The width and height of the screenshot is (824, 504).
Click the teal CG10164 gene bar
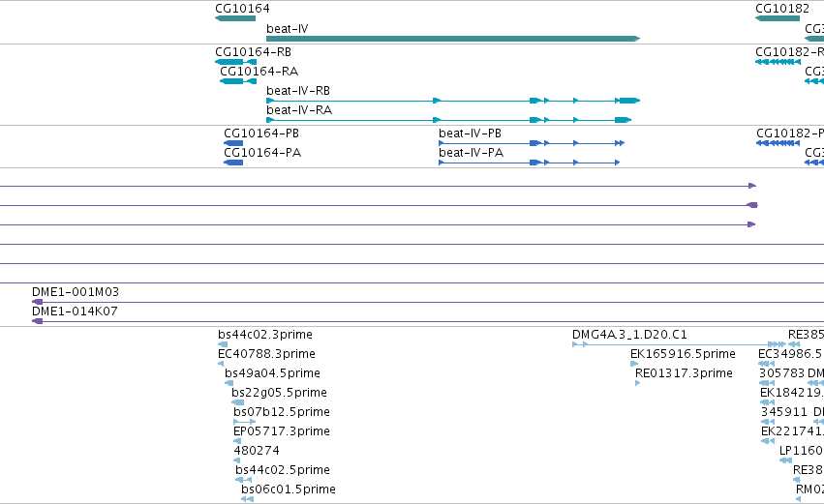(x=235, y=18)
